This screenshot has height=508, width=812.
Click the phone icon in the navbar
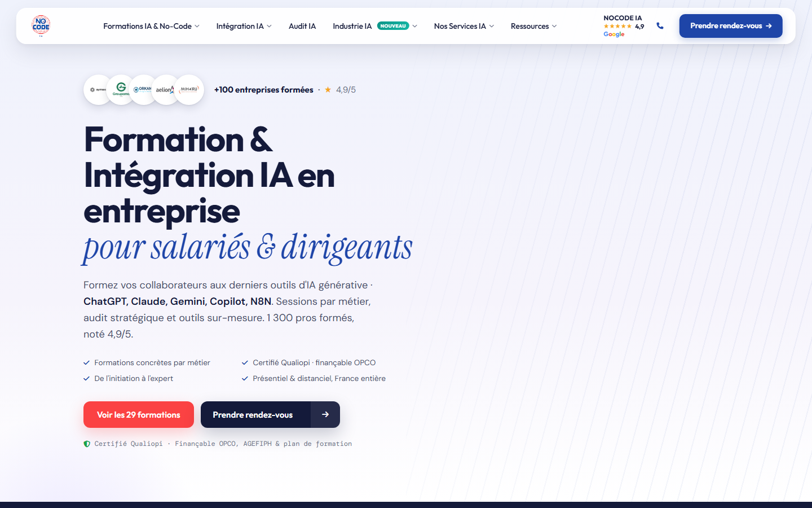(660, 26)
